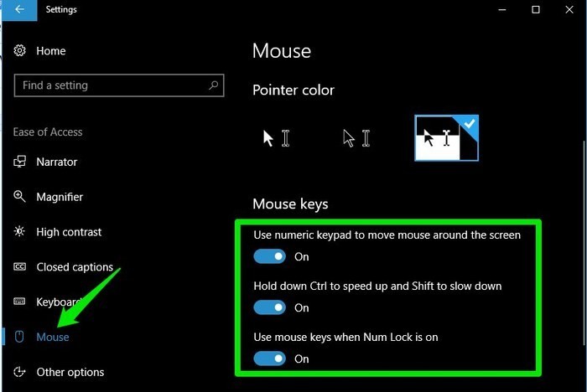
Task: Select the inverted pointer color option
Action: point(446,138)
